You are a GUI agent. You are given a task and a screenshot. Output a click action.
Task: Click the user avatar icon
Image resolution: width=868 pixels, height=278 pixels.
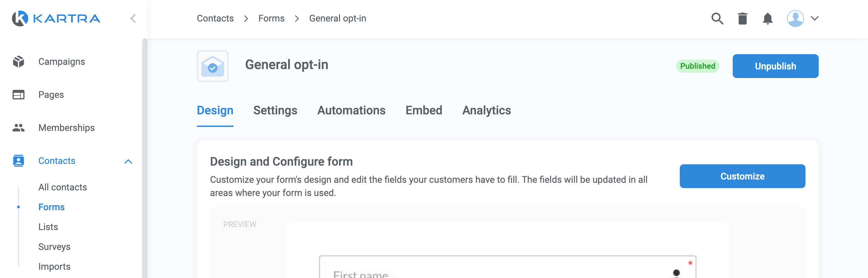(795, 19)
